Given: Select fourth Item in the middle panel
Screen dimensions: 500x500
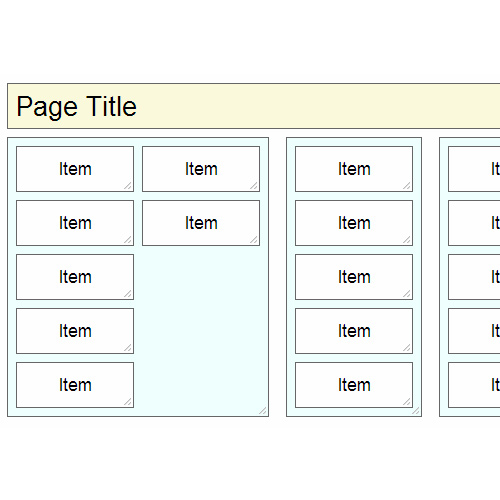Looking at the screenshot, I should [354, 331].
